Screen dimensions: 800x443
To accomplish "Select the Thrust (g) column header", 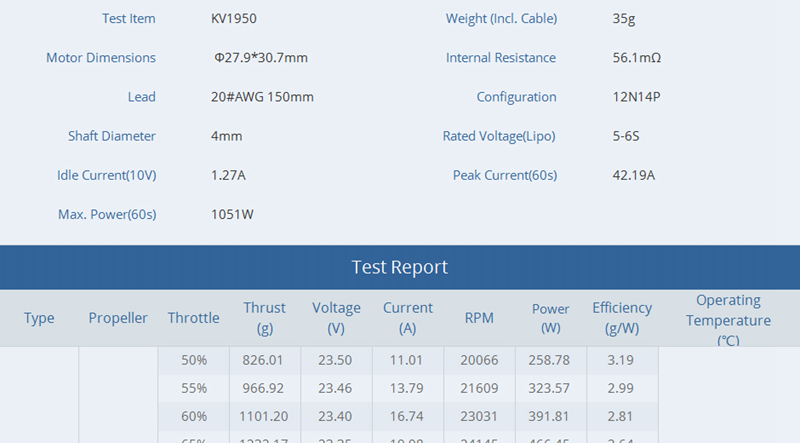I will (x=264, y=318).
